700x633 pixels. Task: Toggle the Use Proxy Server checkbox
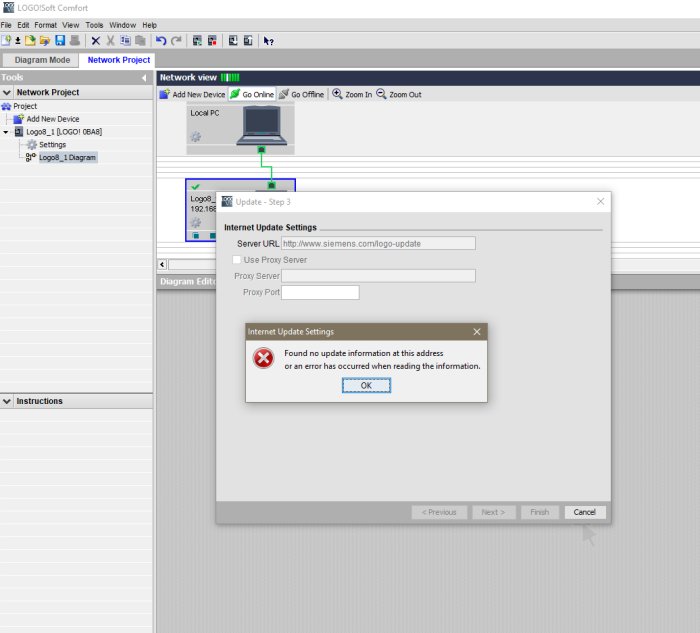[237, 259]
